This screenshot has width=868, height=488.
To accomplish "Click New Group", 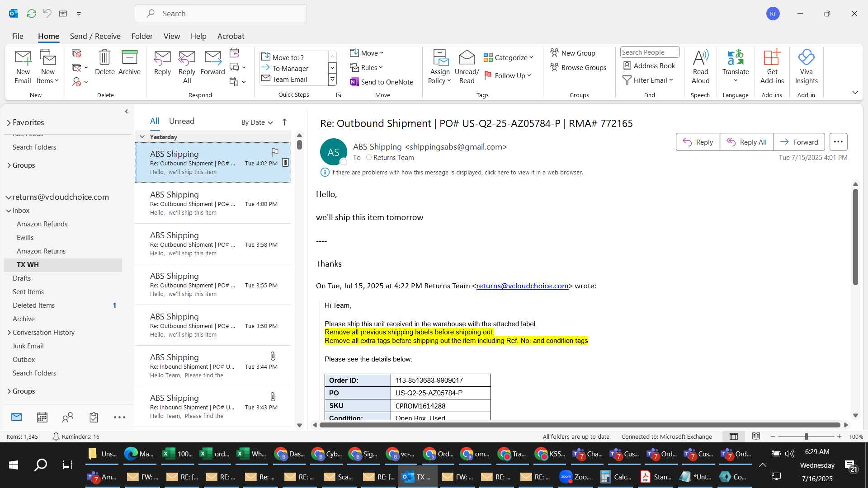I will coord(573,53).
